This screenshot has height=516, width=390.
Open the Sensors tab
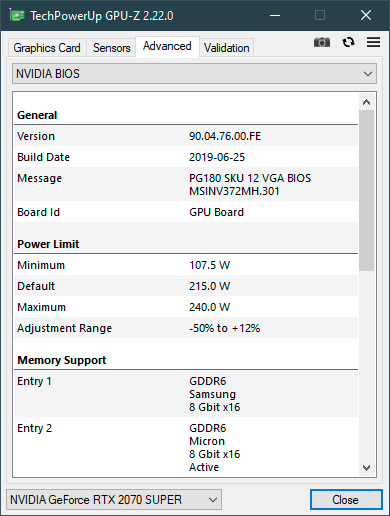111,48
